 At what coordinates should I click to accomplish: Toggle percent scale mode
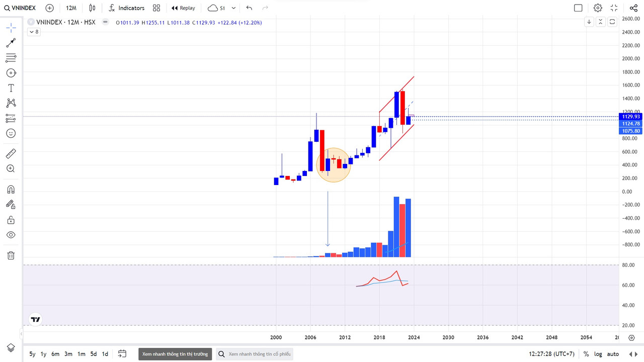[x=586, y=354]
